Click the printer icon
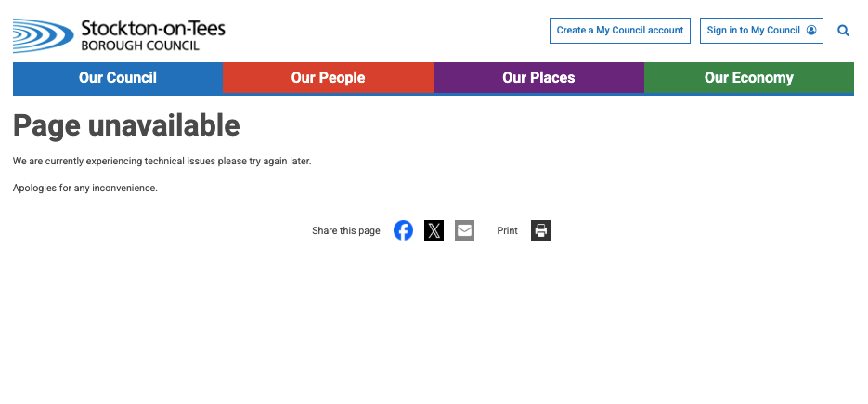This screenshot has width=868, height=404. coord(540,230)
